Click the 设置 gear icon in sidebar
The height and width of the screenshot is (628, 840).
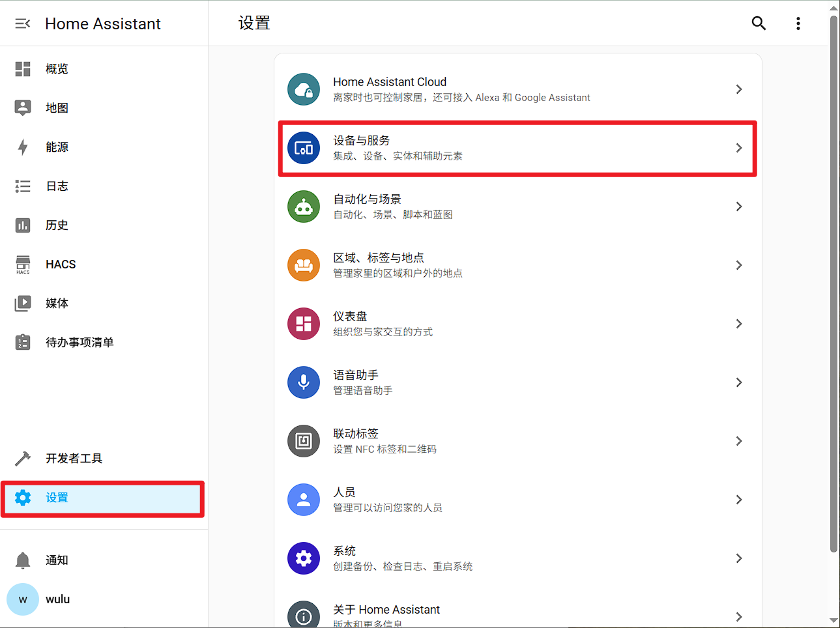coord(23,498)
